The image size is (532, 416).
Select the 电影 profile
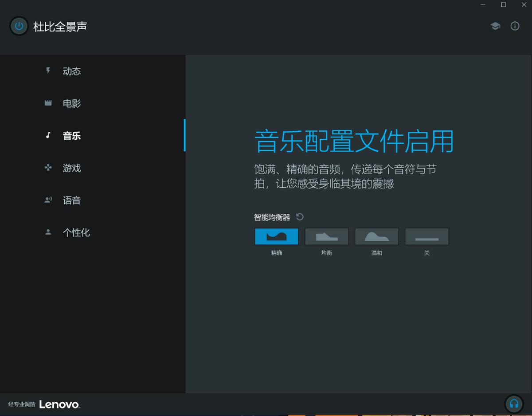(x=92, y=103)
